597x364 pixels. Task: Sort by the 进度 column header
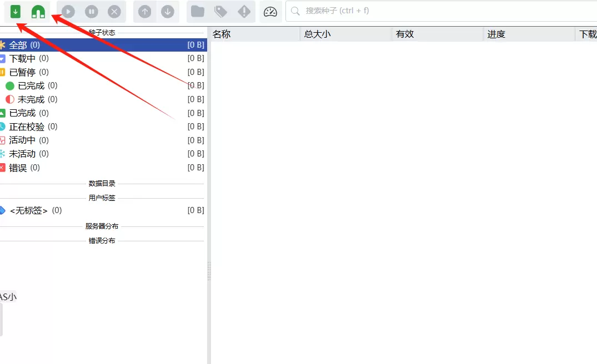coord(496,34)
